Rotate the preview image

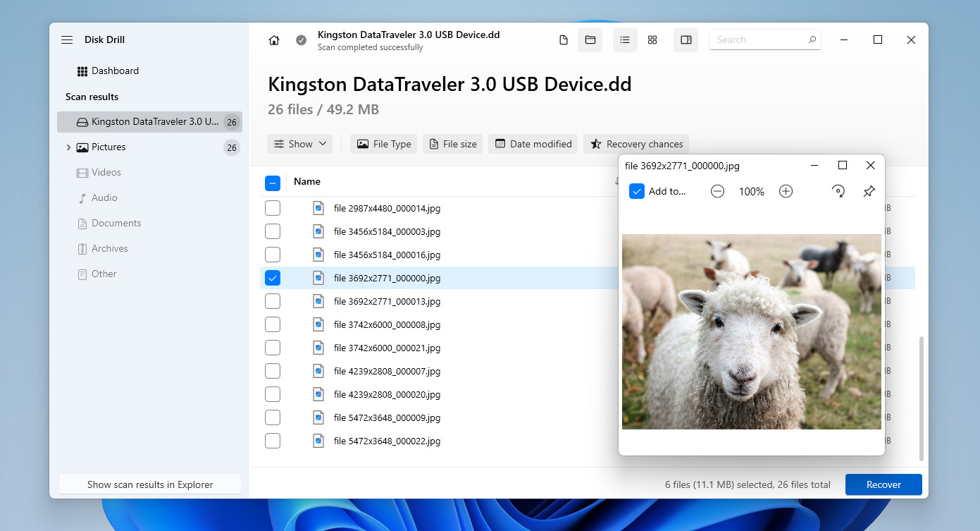(838, 191)
